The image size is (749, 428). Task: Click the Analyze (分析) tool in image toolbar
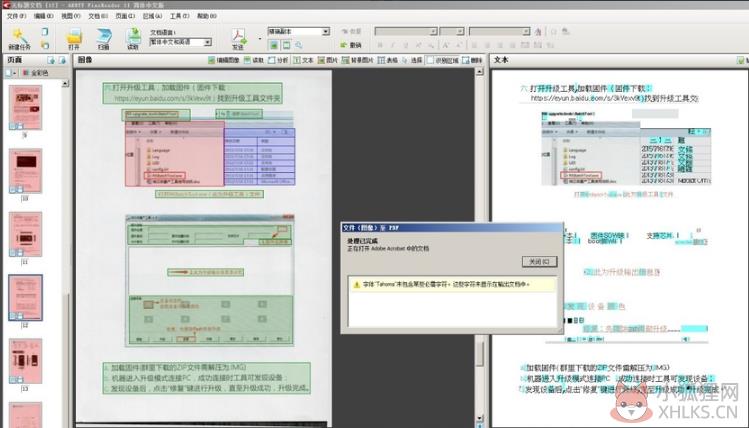click(x=278, y=60)
